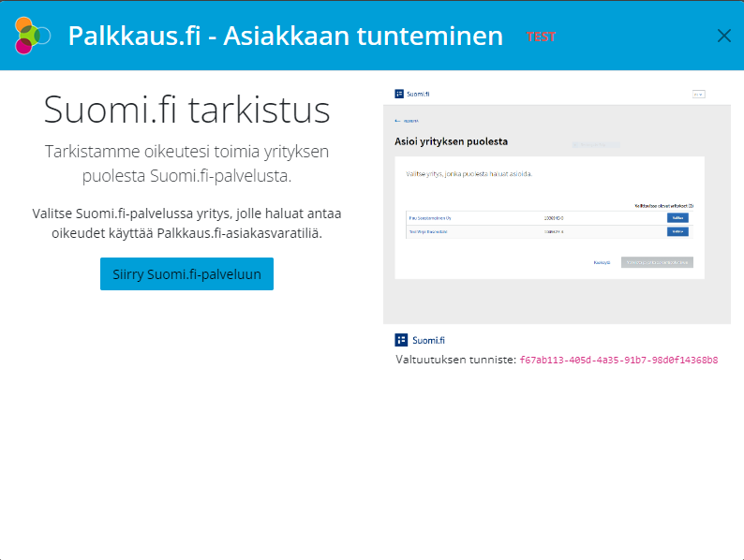This screenshot has width=744, height=560.
Task: Select the authorization ID f67ab113-405d-4a35-91b7-98d0f14368b8
Action: click(x=618, y=360)
